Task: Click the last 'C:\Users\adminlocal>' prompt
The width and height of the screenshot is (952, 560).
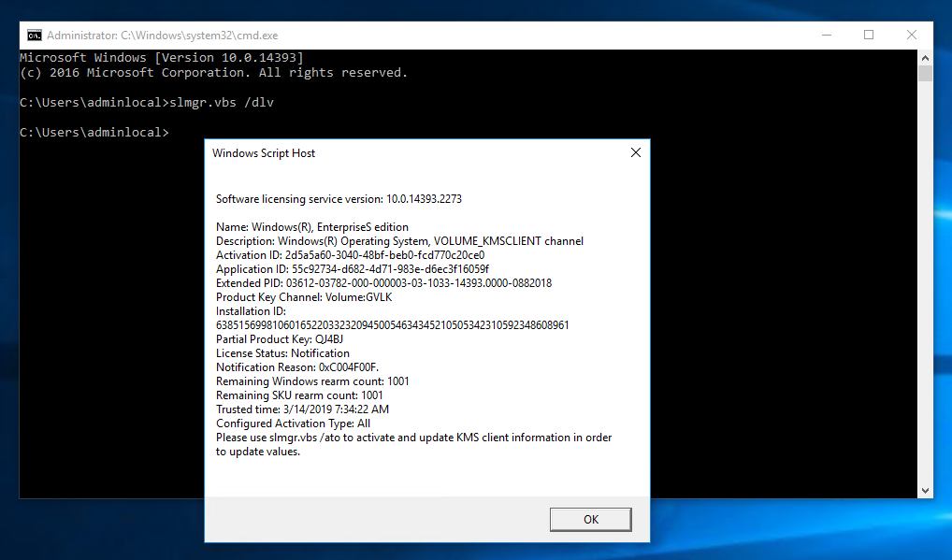Action: (94, 132)
